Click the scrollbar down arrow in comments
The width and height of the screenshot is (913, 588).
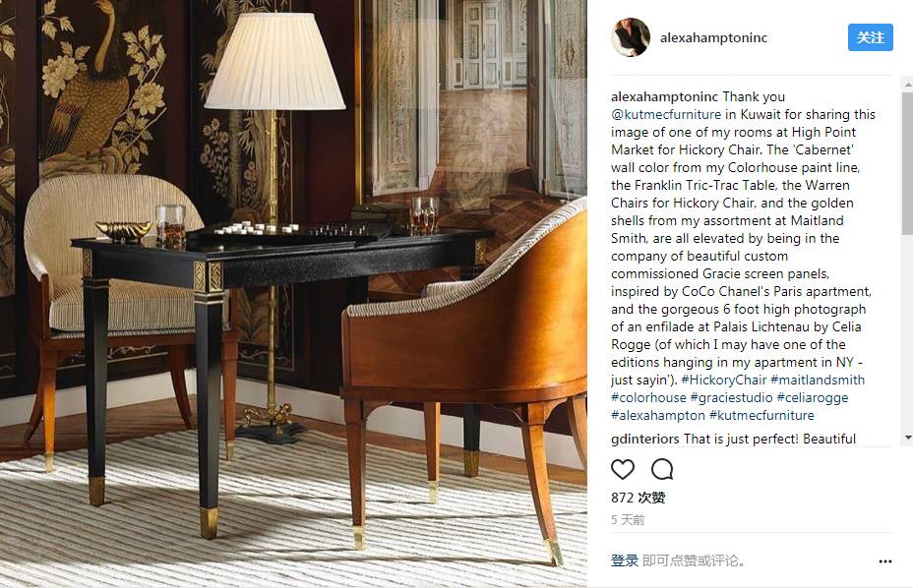(x=908, y=438)
